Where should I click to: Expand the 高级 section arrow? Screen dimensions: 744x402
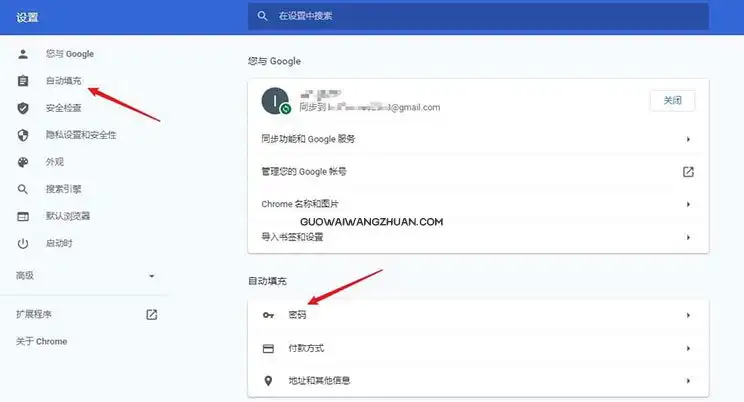(x=151, y=276)
